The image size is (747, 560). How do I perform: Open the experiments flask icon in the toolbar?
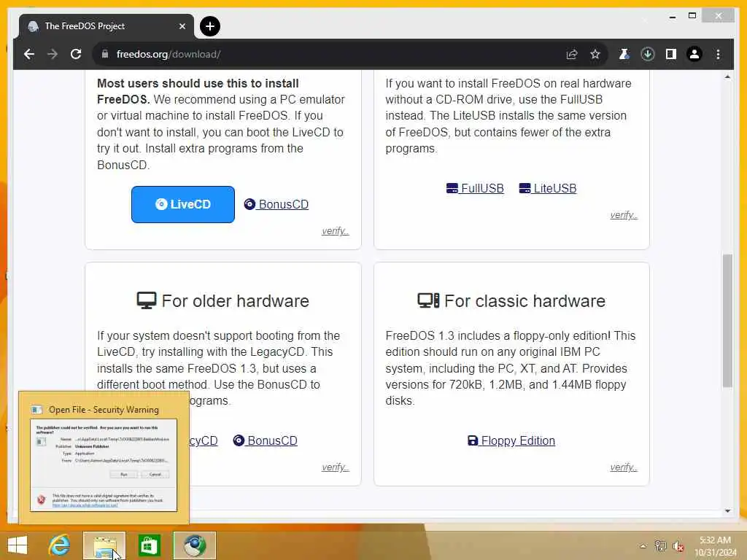[624, 54]
